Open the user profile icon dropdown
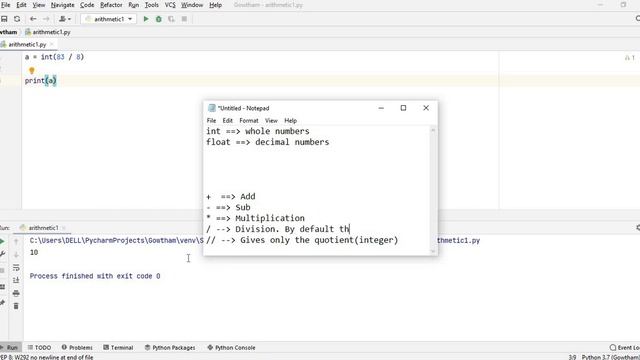 65,19
